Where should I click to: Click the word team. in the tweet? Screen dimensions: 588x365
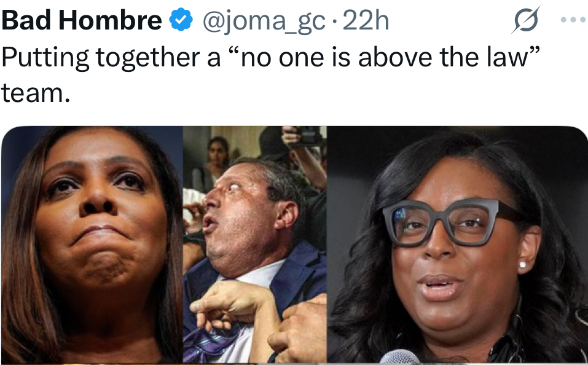pyautogui.click(x=36, y=93)
